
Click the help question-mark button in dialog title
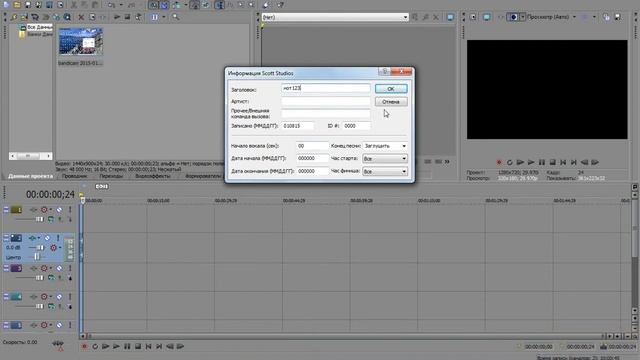384,72
